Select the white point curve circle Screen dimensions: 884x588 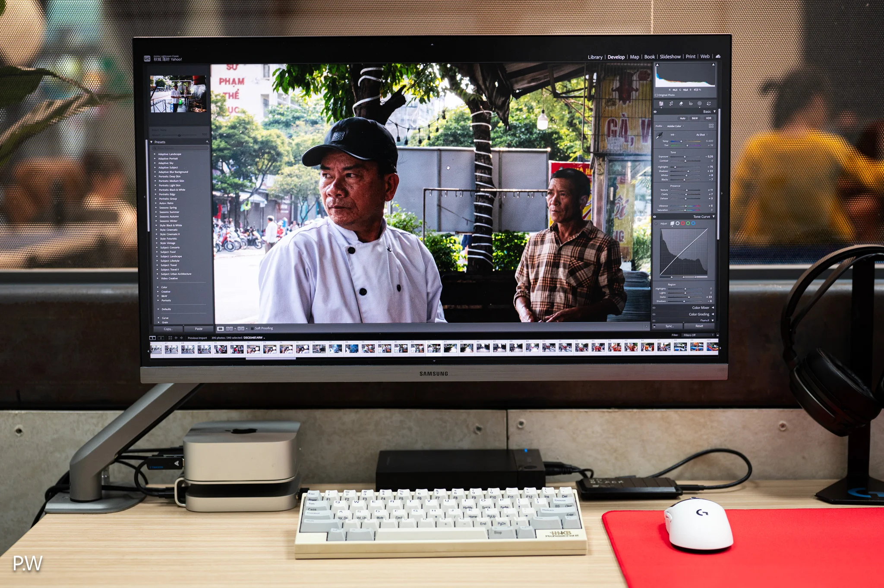click(x=677, y=223)
